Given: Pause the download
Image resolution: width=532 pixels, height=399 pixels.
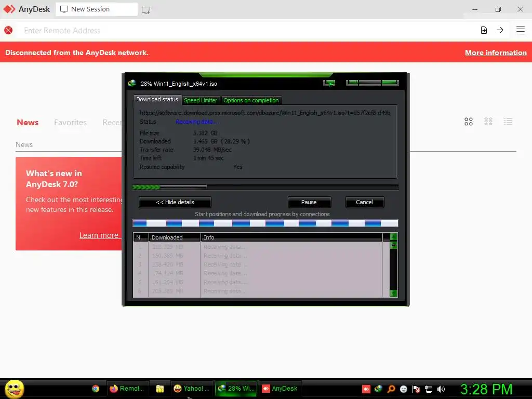Looking at the screenshot, I should pos(309,202).
